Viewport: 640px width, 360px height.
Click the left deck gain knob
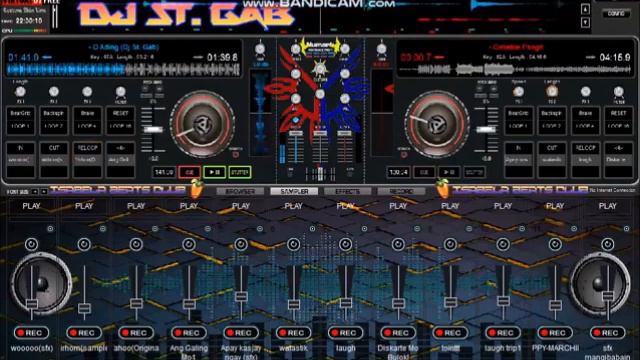tap(260, 49)
